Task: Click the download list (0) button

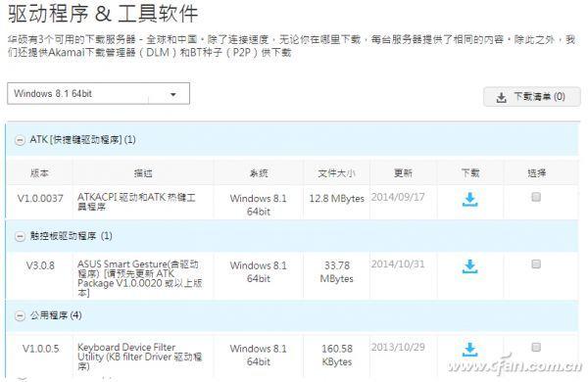Action: [x=532, y=97]
